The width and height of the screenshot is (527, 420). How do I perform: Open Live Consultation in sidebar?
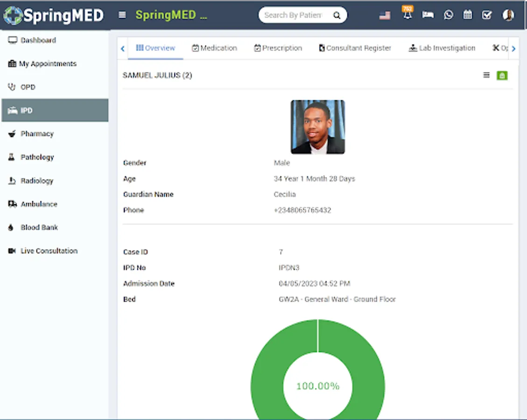pos(55,251)
